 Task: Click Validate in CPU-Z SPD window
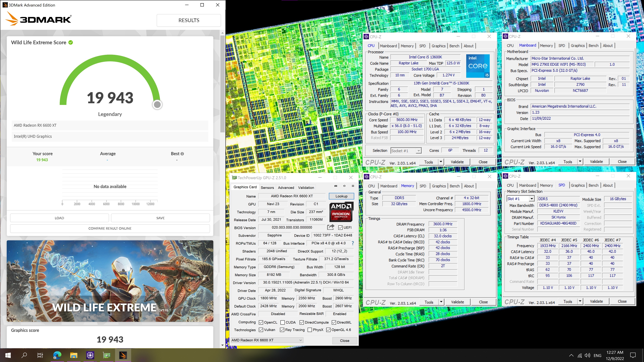(596, 301)
